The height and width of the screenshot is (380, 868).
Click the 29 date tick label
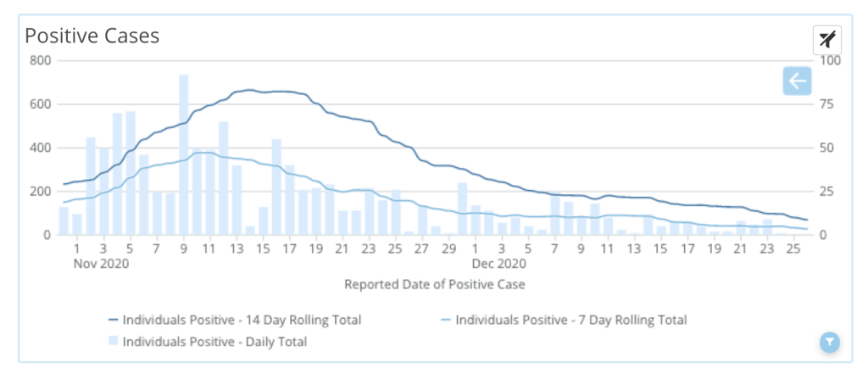449,249
